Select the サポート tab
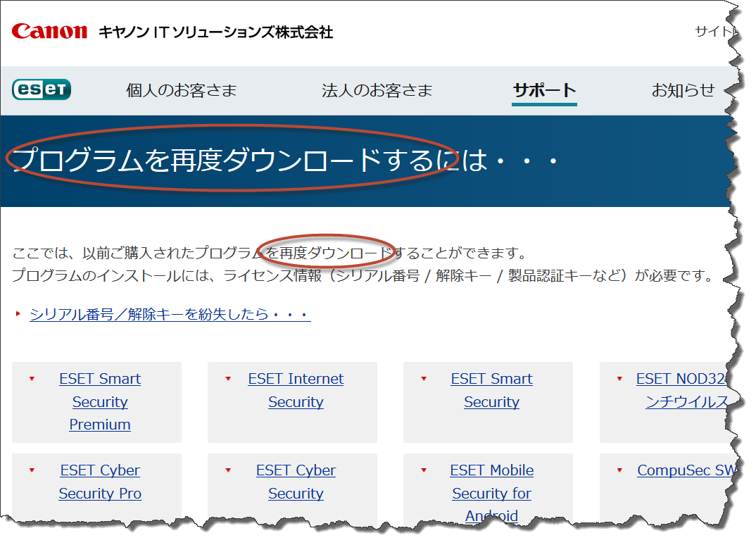756x545 pixels. tap(544, 90)
